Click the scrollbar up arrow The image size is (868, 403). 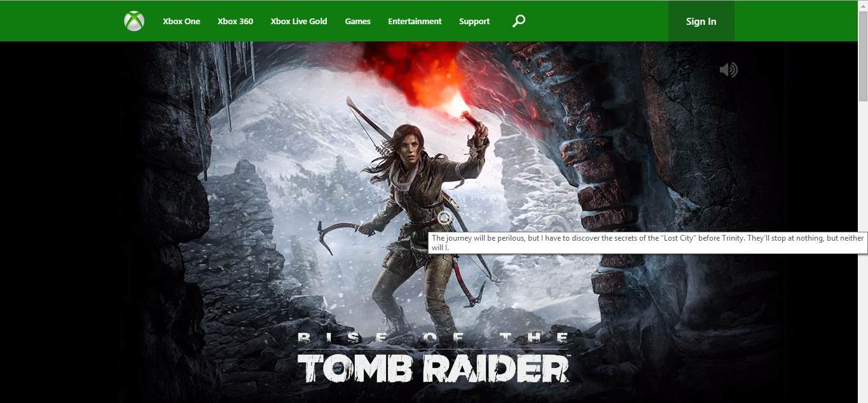(863, 5)
